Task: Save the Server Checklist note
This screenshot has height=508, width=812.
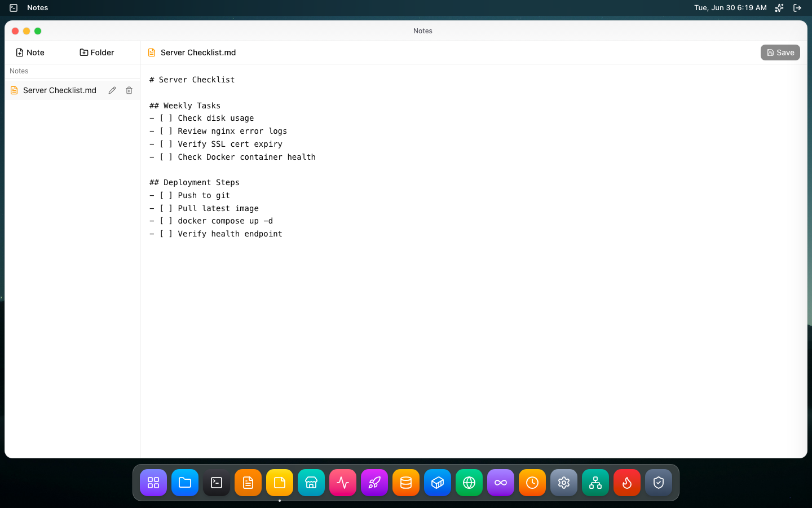Action: tap(780, 52)
